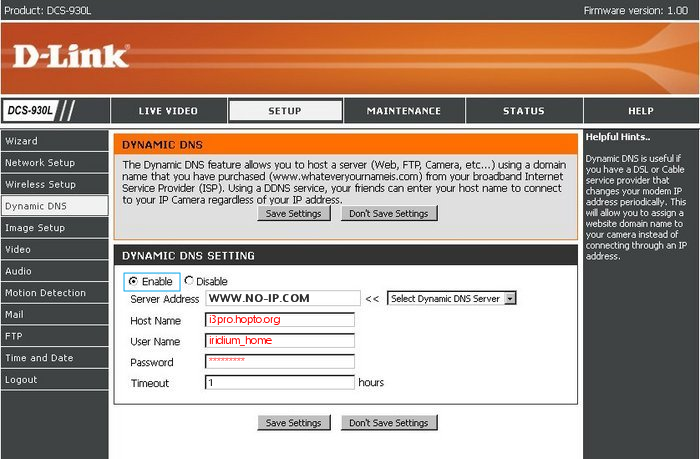This screenshot has width=700, height=459.
Task: Go to the Status tab
Action: click(x=523, y=111)
